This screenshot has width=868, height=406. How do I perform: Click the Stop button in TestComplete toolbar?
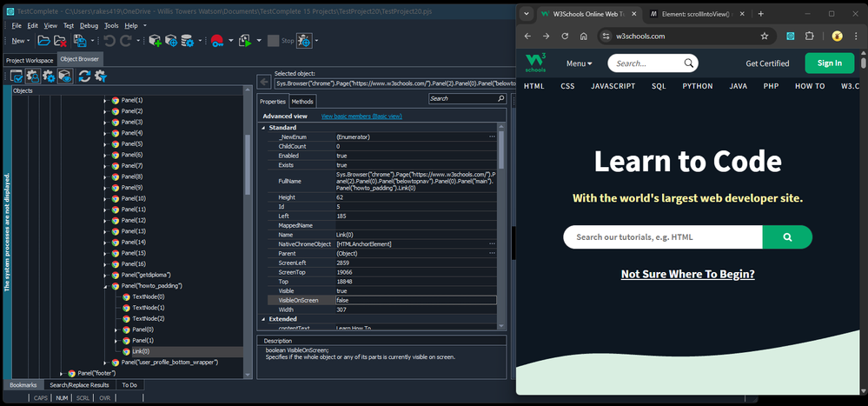click(275, 41)
